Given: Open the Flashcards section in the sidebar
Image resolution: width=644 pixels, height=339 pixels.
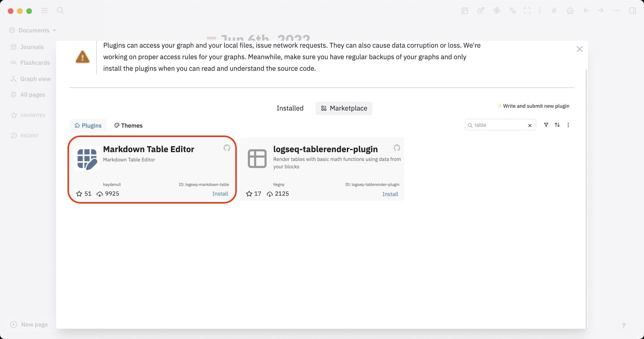Looking at the screenshot, I should pyautogui.click(x=35, y=63).
